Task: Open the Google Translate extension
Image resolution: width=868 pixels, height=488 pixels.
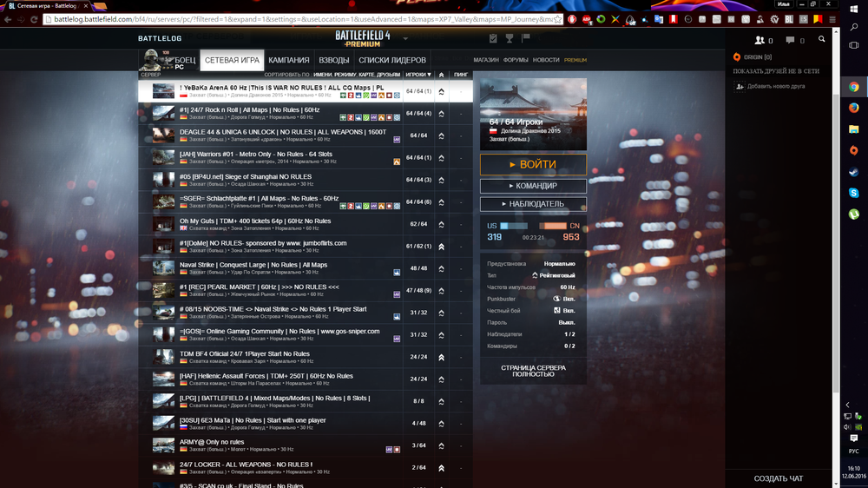Action: point(659,19)
